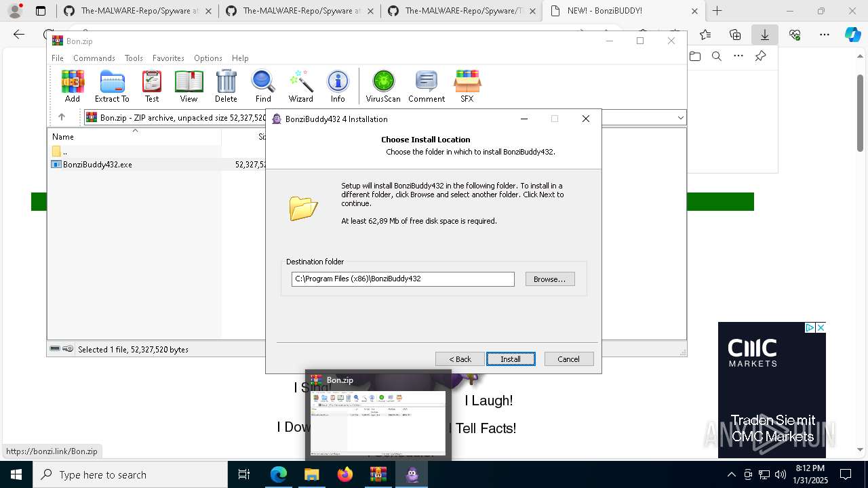868x488 pixels.
Task: Click Install in BonziBuddy installer
Action: (511, 359)
